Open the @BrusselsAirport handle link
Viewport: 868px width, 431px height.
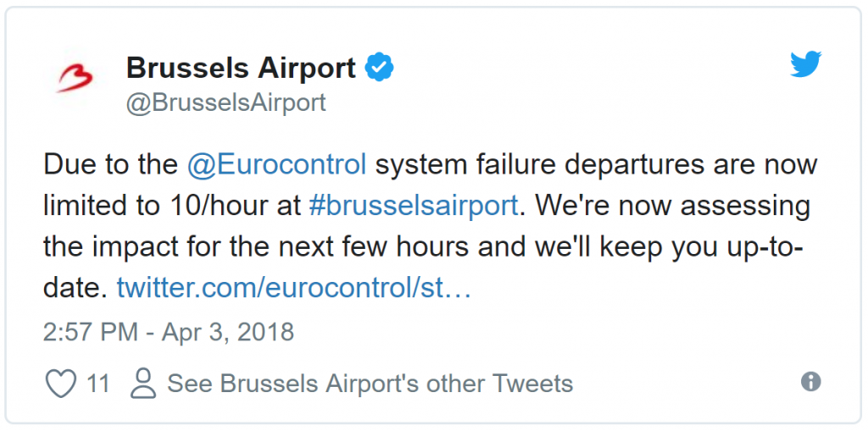pyautogui.click(x=225, y=102)
